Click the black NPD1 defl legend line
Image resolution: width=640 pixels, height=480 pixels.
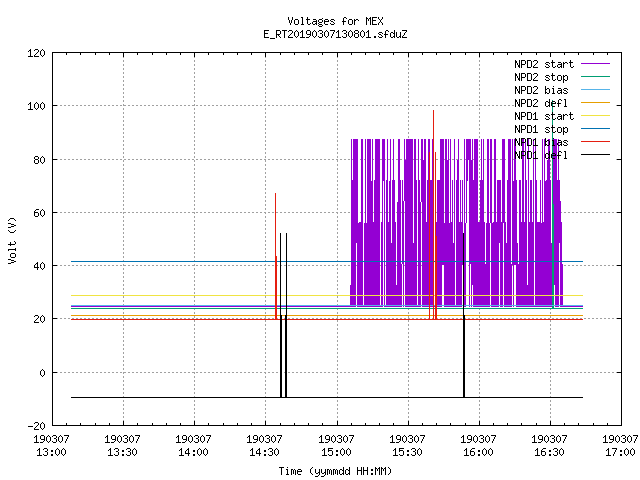click(595, 155)
